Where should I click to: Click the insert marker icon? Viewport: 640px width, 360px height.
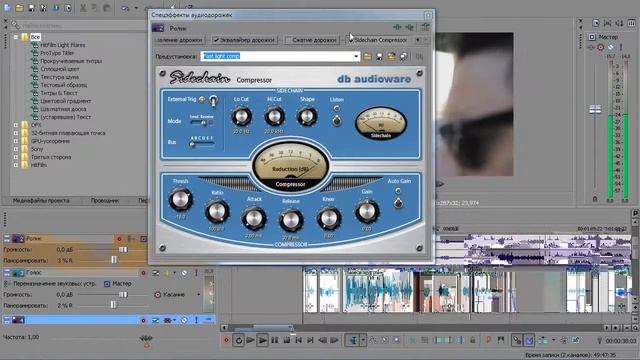489,340
